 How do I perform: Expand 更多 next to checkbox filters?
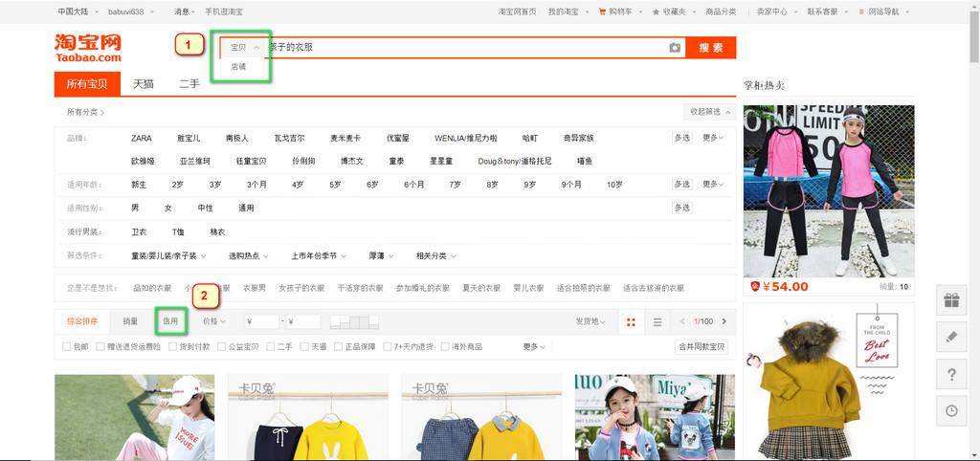click(x=534, y=346)
